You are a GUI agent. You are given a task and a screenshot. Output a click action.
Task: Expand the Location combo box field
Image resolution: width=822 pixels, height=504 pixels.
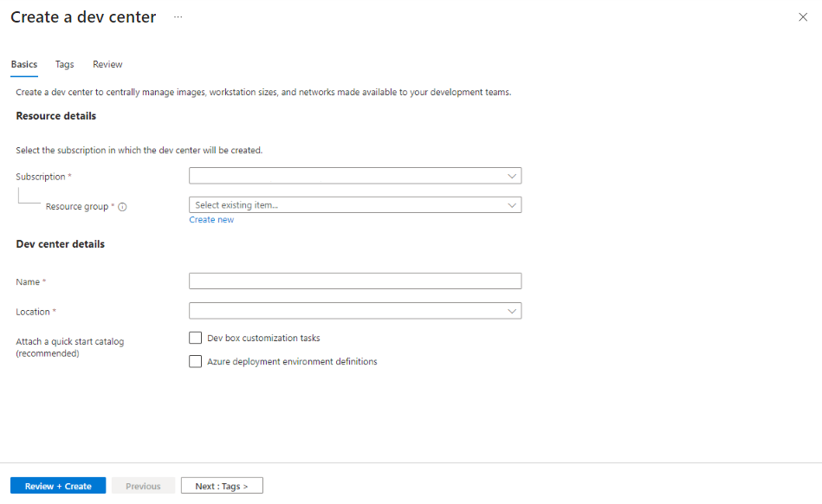coord(355,311)
